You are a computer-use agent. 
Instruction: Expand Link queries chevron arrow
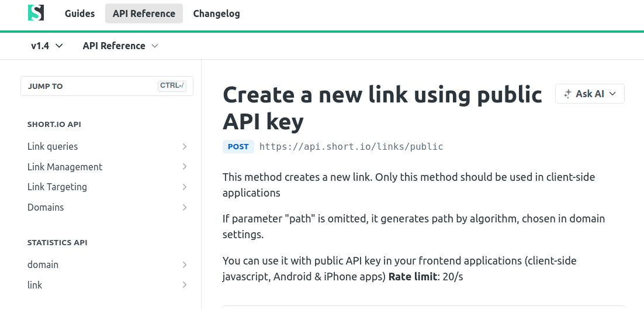point(185,146)
